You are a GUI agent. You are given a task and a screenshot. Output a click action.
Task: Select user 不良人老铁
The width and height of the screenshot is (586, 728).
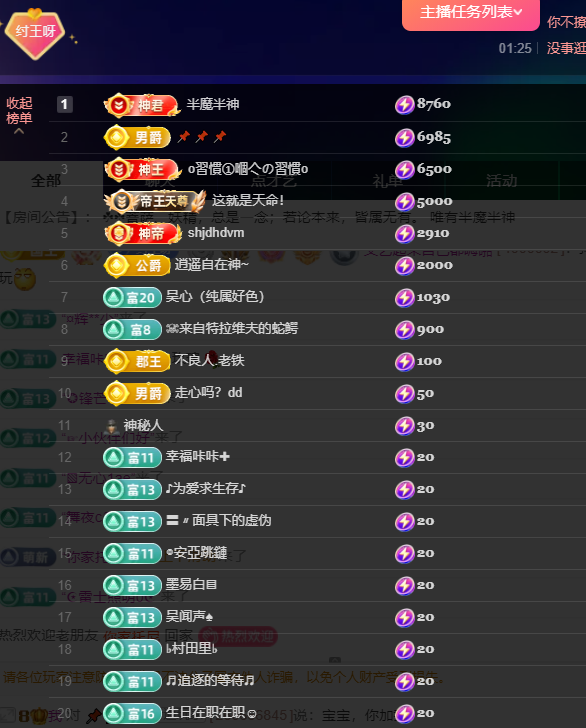coord(209,360)
